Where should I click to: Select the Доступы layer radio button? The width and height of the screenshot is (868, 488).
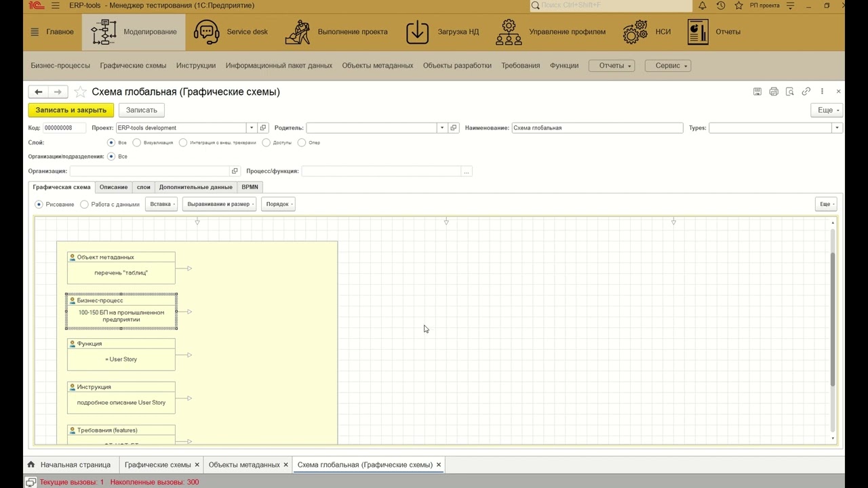click(267, 143)
